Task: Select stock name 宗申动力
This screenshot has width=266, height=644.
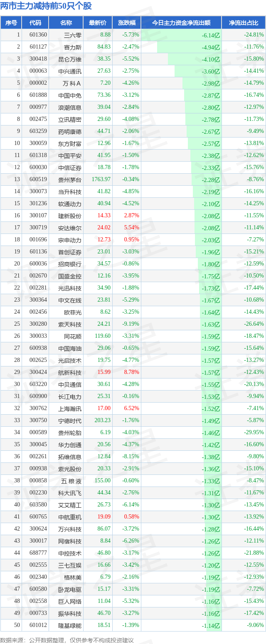Action: pos(70,240)
